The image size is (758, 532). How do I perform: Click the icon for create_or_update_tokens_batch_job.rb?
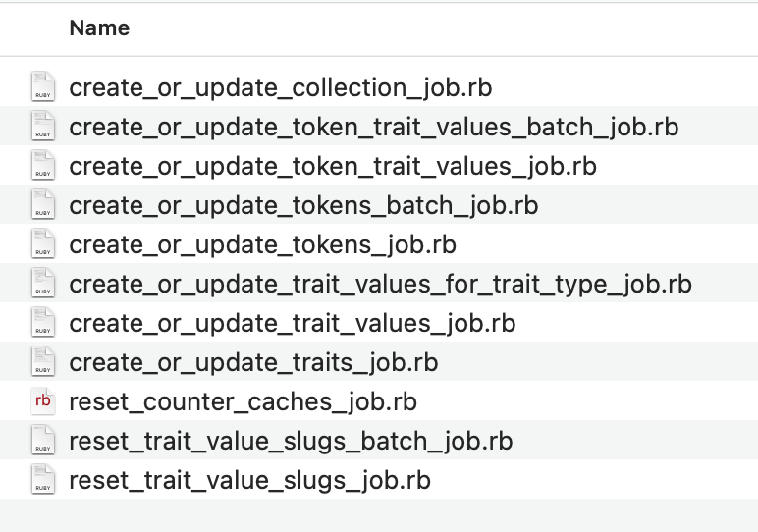tap(42, 205)
